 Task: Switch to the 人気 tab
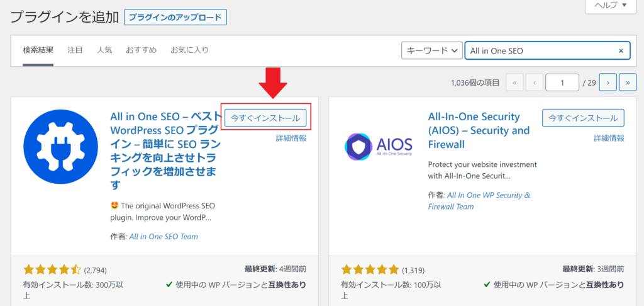pos(104,50)
